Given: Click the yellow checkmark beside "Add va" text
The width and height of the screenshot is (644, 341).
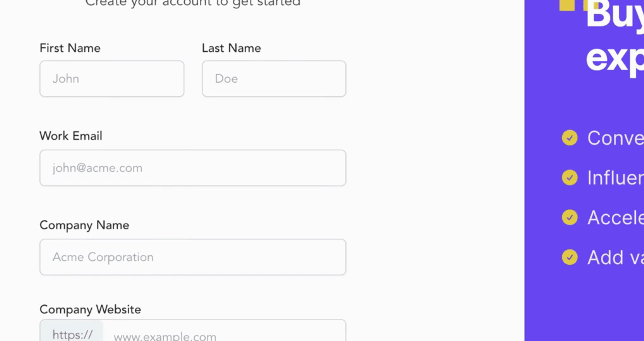Looking at the screenshot, I should [x=569, y=257].
